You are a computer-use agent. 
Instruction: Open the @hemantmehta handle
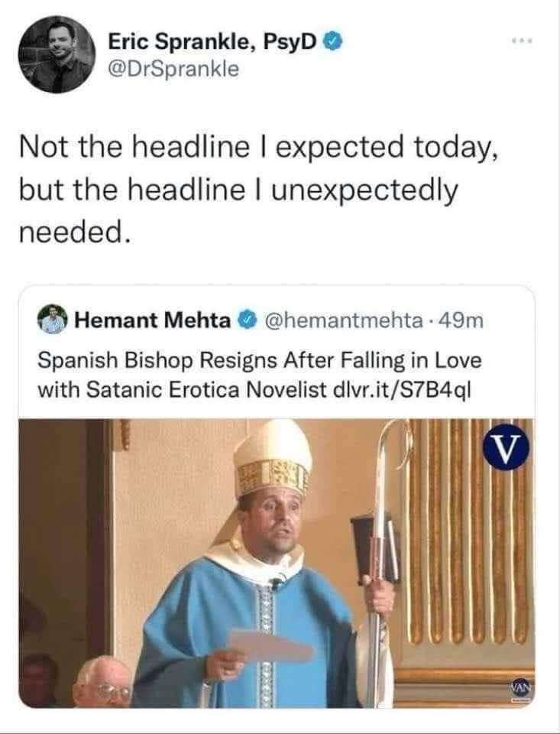coord(343,320)
